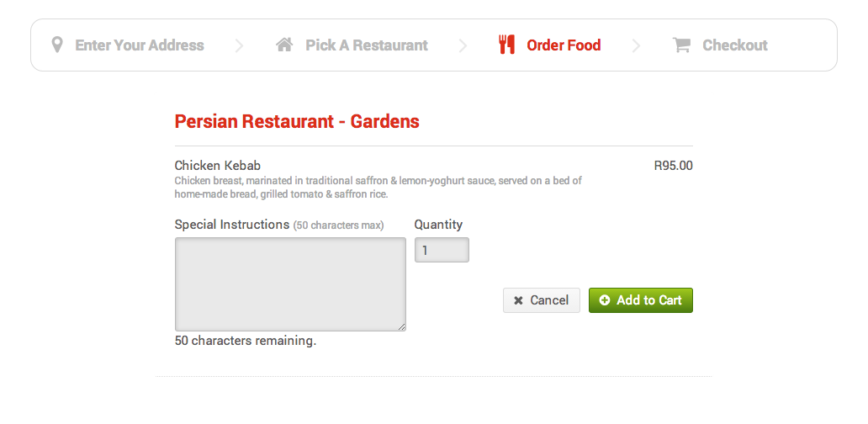Click chevron after Order Food step
The image size is (868, 424).
coord(636,45)
